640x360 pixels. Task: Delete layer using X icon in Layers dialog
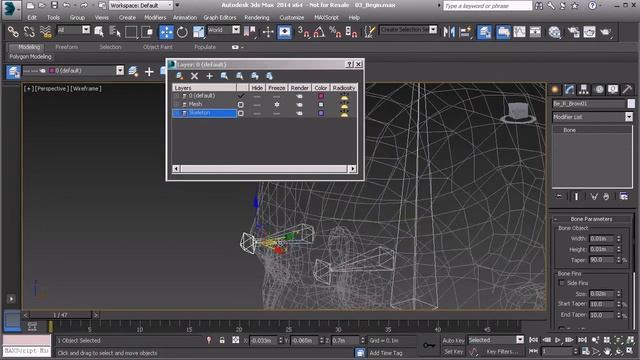(x=194, y=76)
